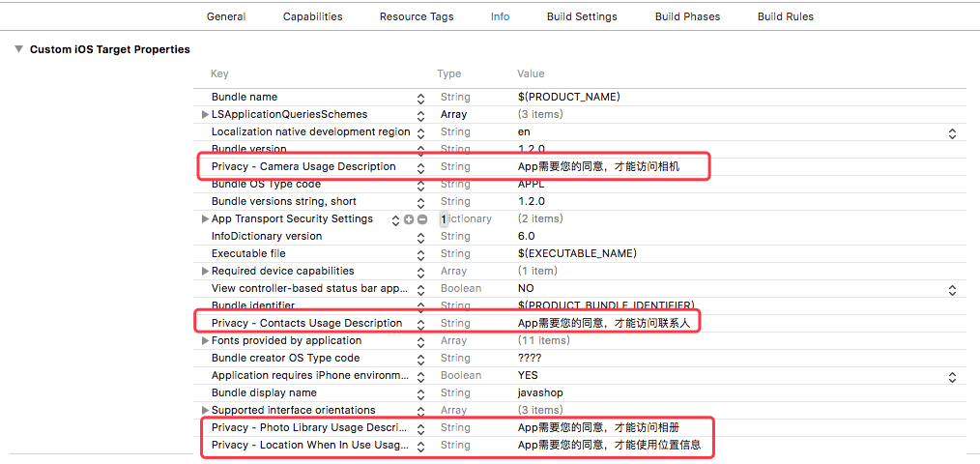Click stepper arrows for Contacts Usage Description key
The image size is (980, 464).
coord(420,324)
